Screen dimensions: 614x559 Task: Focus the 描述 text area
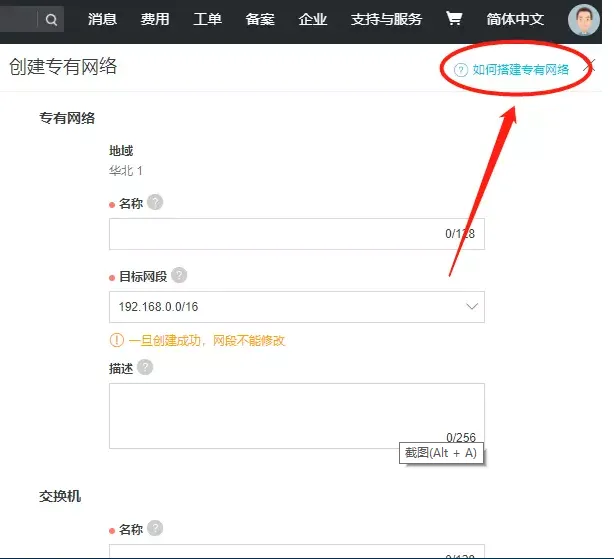pos(297,416)
